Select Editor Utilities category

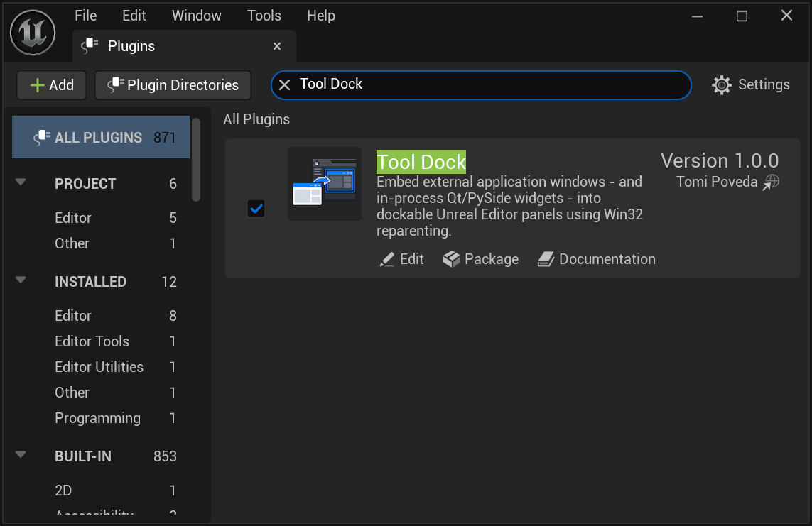click(x=99, y=367)
